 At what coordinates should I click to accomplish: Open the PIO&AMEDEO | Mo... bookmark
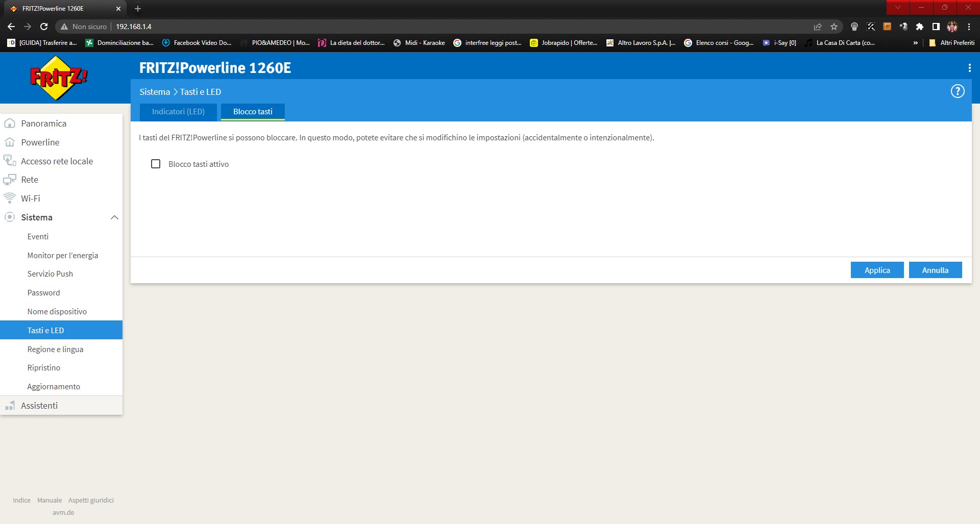275,43
